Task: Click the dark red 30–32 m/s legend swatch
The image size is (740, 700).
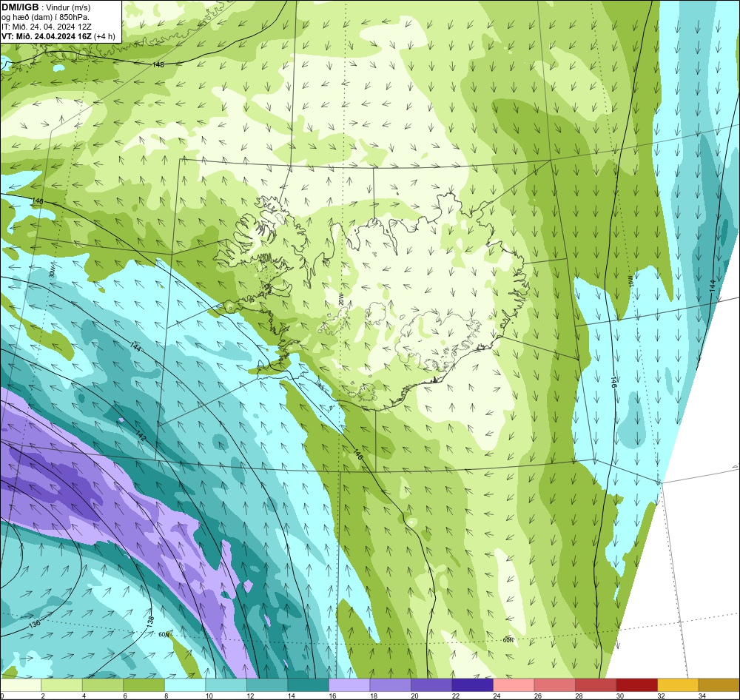Action: (x=636, y=684)
